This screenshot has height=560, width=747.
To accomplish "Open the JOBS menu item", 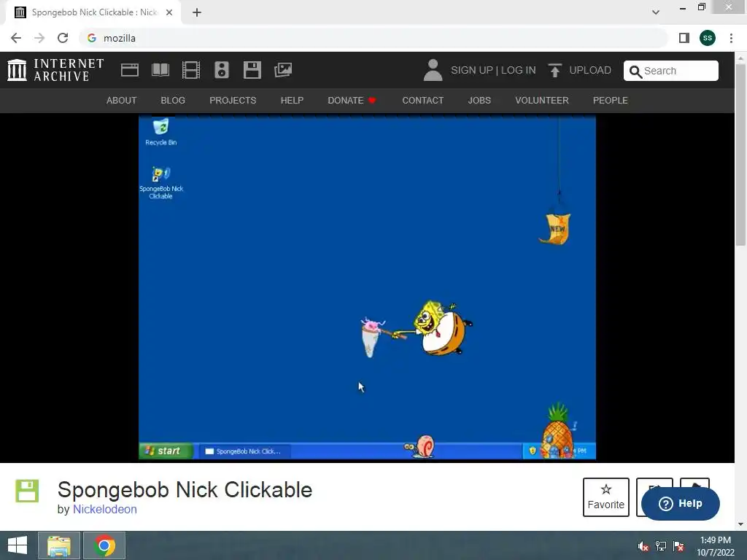I will pos(479,101).
